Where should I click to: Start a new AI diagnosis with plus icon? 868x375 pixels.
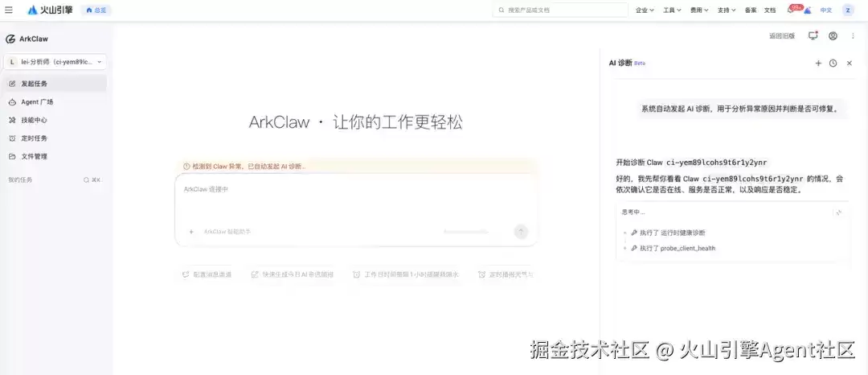[x=818, y=63]
